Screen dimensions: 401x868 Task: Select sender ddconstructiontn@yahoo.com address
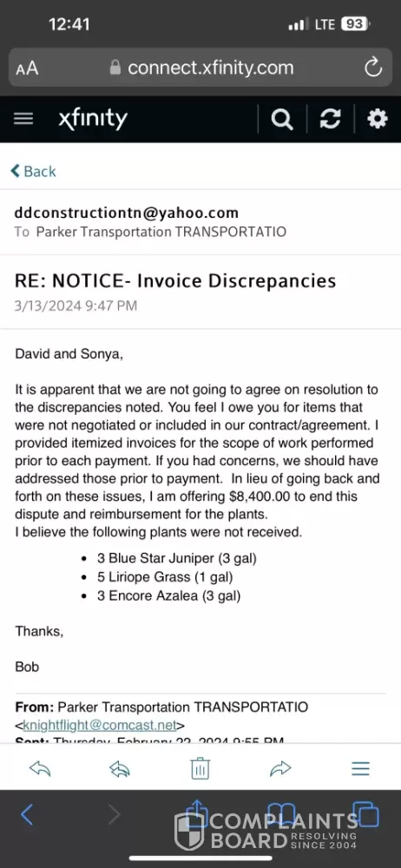pos(126,213)
